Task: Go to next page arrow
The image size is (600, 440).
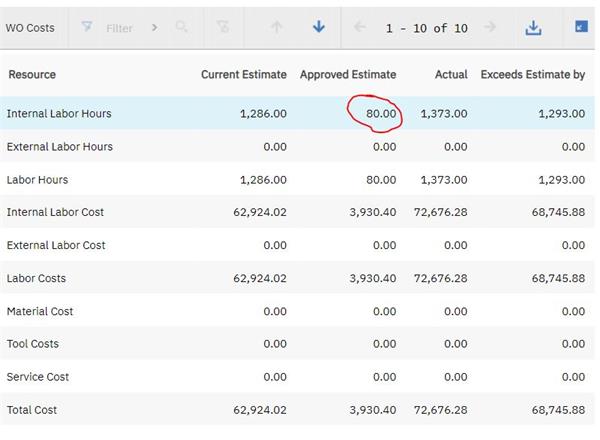Action: (490, 27)
